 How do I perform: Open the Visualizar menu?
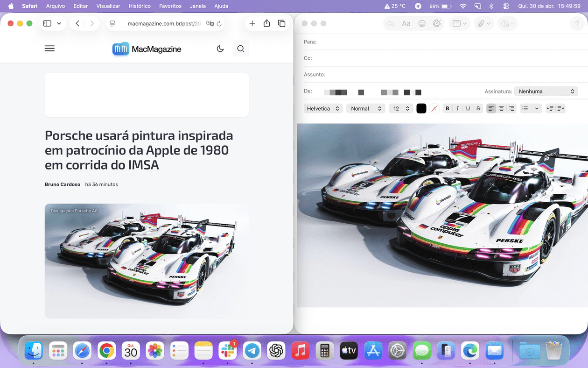pos(108,6)
